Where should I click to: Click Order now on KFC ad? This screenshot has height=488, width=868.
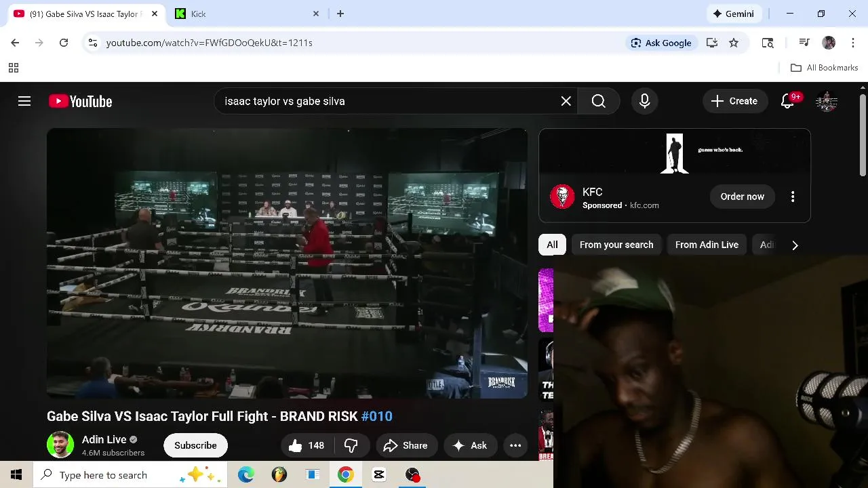(742, 197)
